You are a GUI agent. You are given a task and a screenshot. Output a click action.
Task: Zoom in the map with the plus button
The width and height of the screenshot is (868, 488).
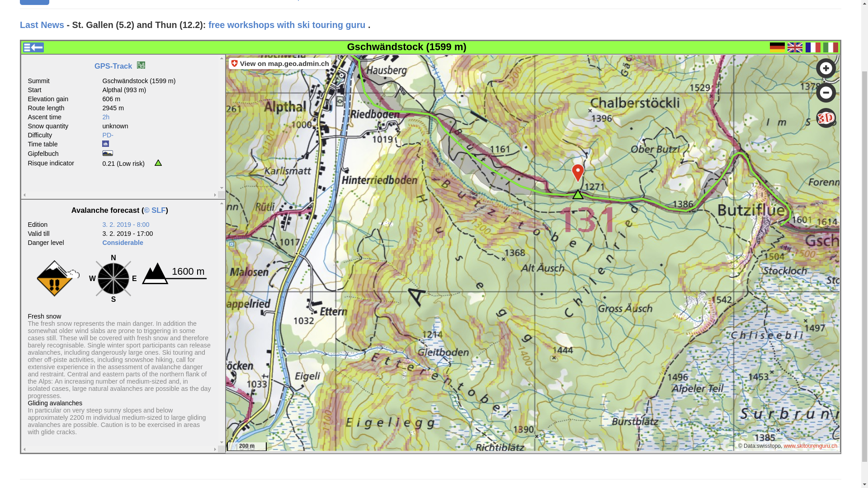click(x=826, y=68)
